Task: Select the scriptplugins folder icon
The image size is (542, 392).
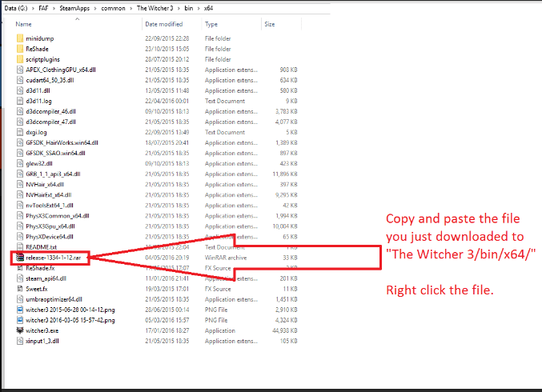Action: coord(20,59)
